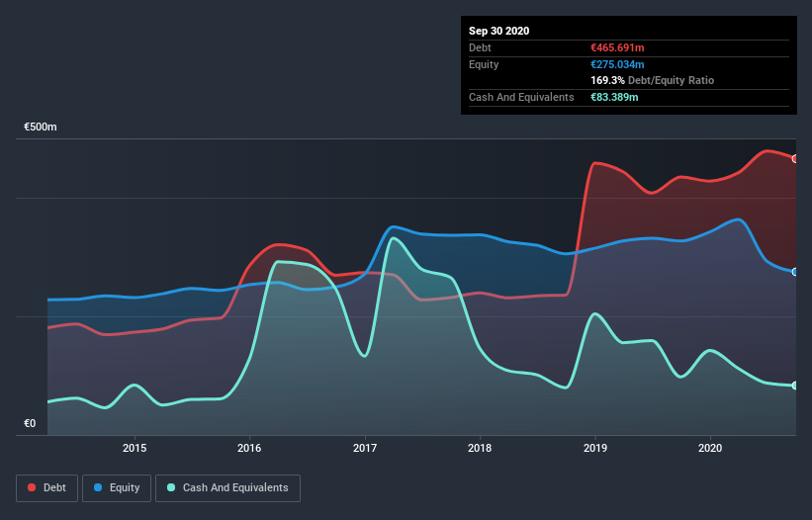Toggle the Equity legend button
This screenshot has width=812, height=520.
117,488
